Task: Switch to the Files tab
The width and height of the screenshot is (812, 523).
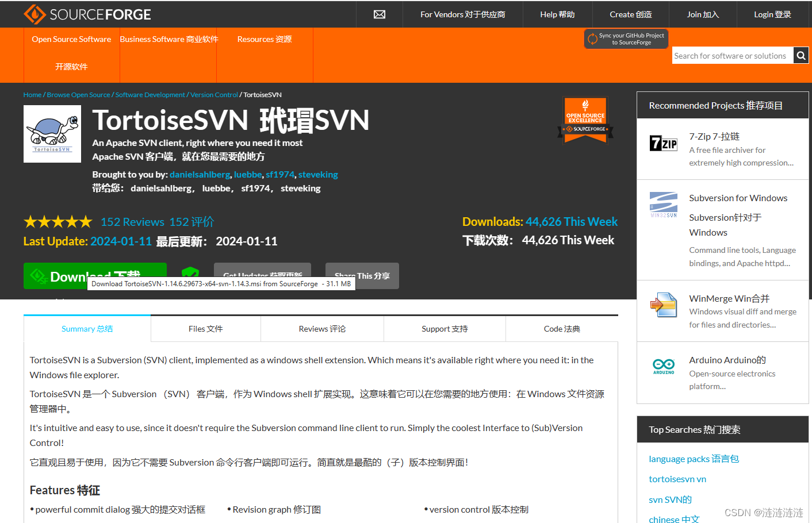Action: 206,329
